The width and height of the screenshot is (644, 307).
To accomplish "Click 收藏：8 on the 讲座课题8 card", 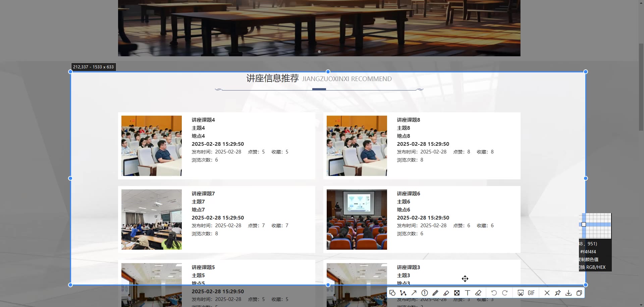I will (x=485, y=152).
